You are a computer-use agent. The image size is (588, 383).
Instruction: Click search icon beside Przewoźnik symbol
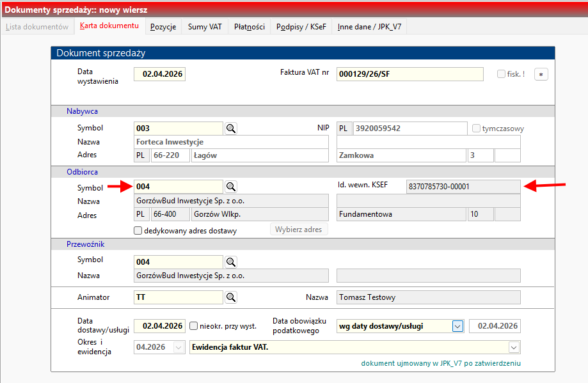[231, 262]
